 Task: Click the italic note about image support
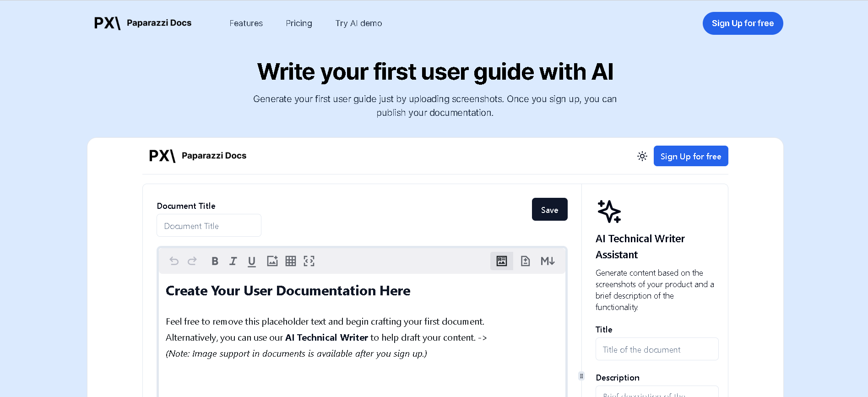[x=296, y=353]
